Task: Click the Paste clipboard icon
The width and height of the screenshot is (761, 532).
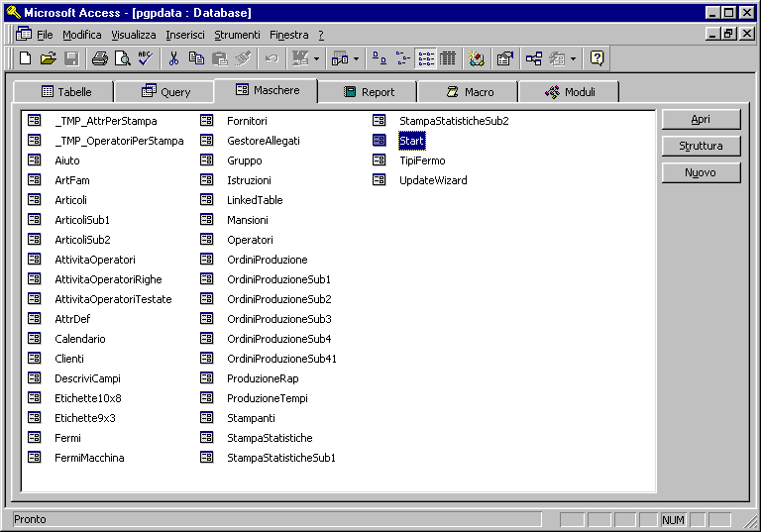Action: pos(220,58)
